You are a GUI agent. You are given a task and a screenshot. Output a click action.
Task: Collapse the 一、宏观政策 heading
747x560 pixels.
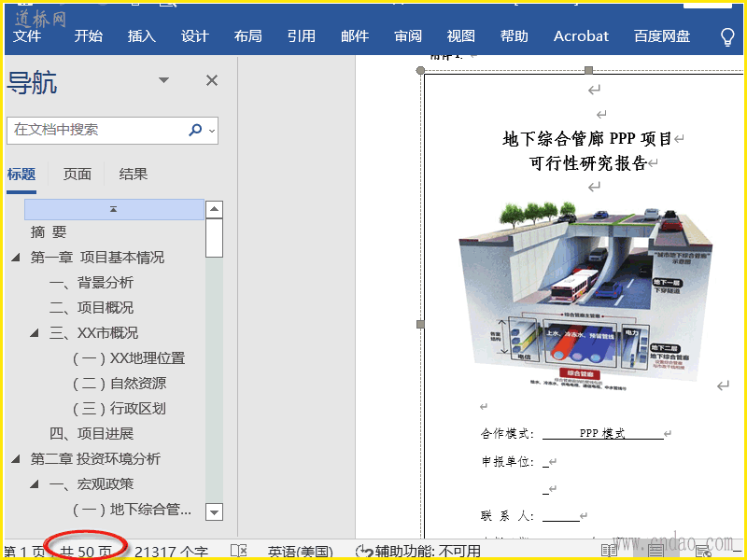(x=35, y=484)
